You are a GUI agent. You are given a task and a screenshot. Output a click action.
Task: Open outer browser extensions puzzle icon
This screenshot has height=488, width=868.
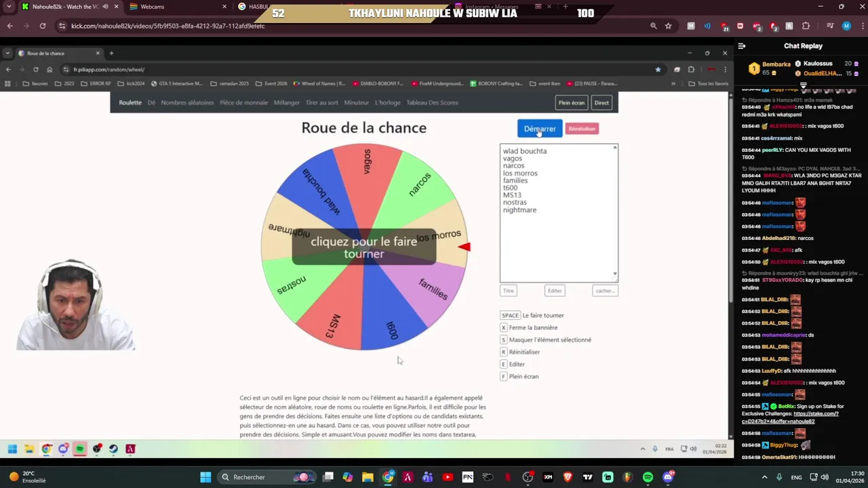806,26
